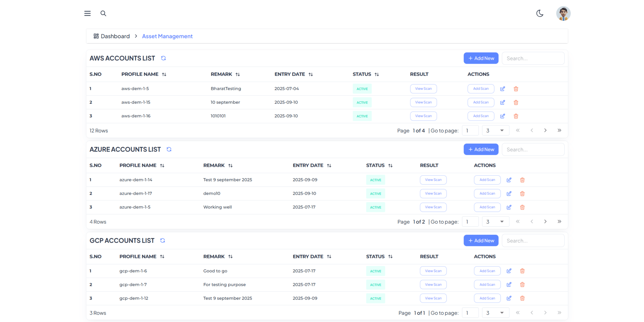View Scan for azure-dem-1-17
The image size is (644, 322).
click(x=433, y=193)
